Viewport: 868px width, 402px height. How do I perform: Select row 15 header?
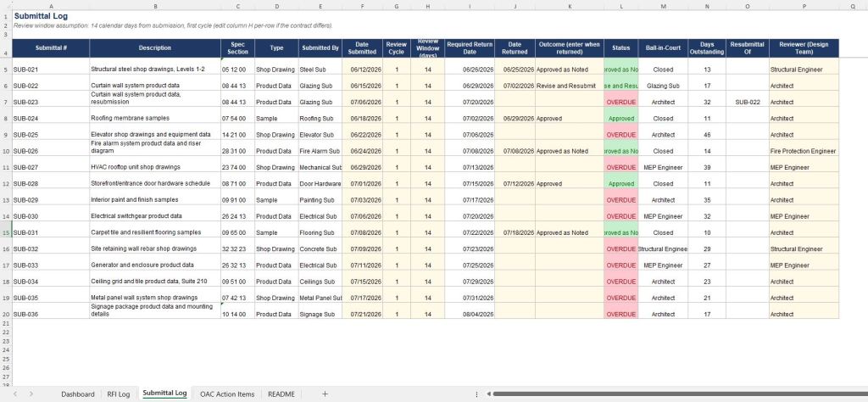point(6,232)
